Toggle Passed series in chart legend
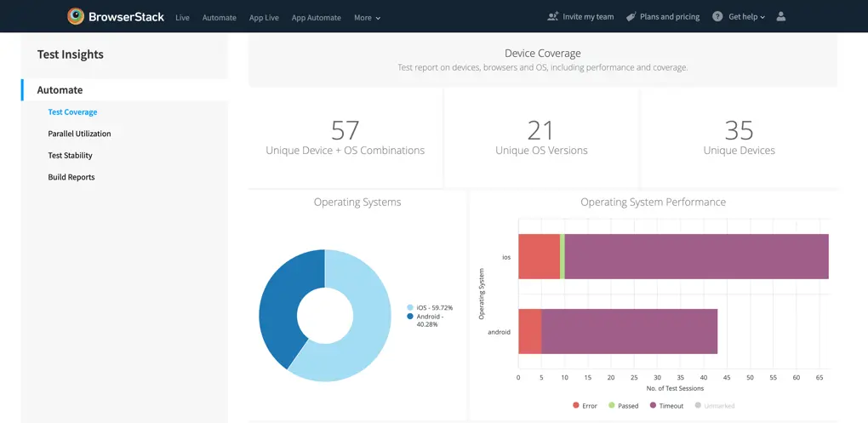868x423 pixels. tap(623, 406)
